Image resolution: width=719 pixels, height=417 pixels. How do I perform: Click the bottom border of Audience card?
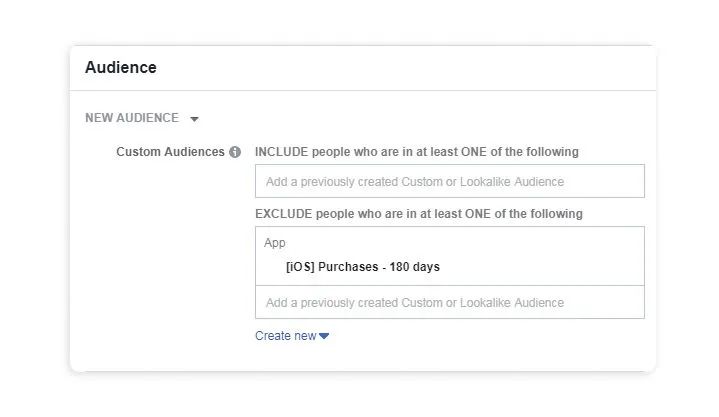[362, 372]
